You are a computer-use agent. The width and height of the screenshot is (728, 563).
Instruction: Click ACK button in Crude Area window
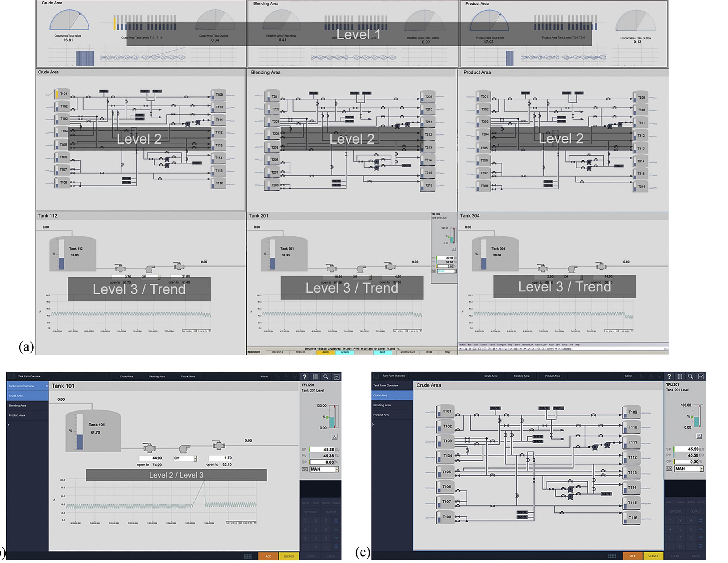pos(633,556)
